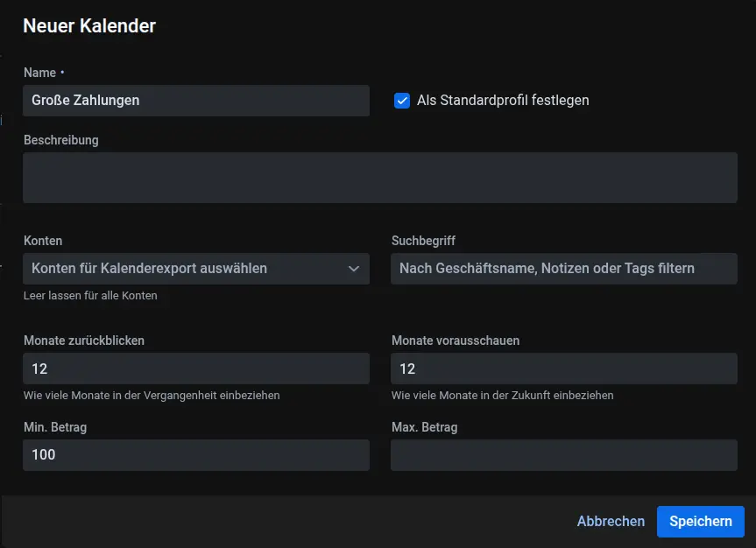Click the Suchbegriff label
Screen dimensions: 756x548
pos(423,241)
